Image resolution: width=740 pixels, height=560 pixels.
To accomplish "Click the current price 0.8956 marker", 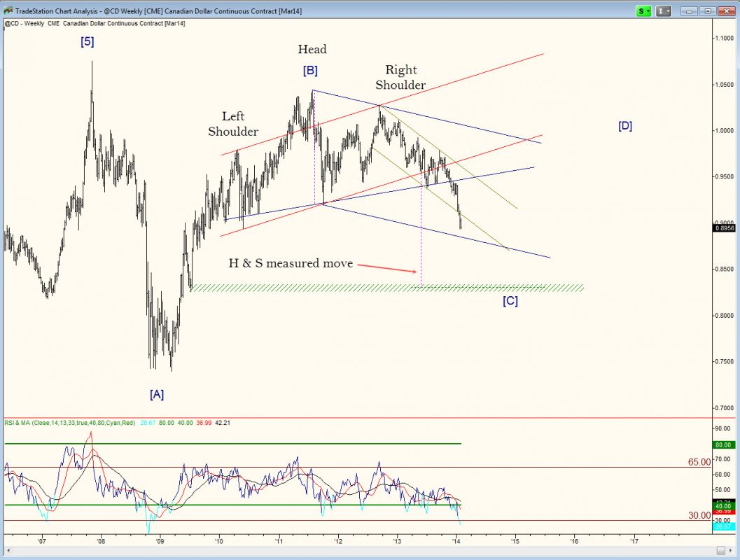I will [x=725, y=227].
